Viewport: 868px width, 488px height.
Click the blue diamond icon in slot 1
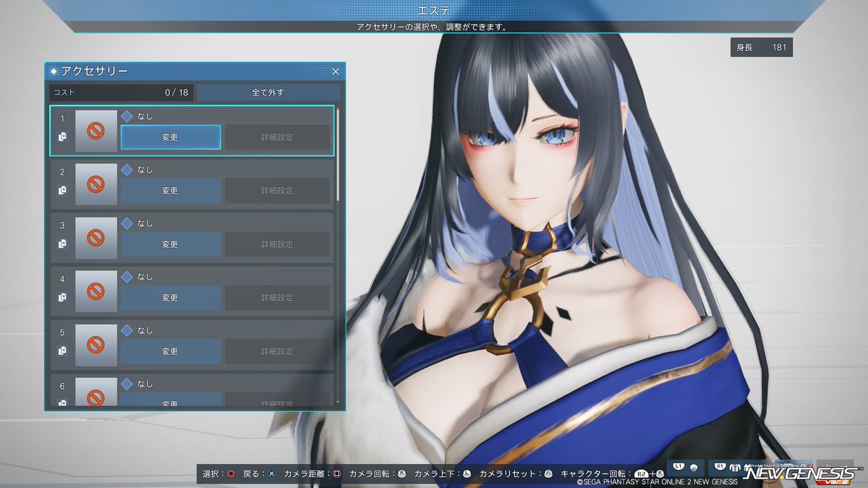pos(127,116)
